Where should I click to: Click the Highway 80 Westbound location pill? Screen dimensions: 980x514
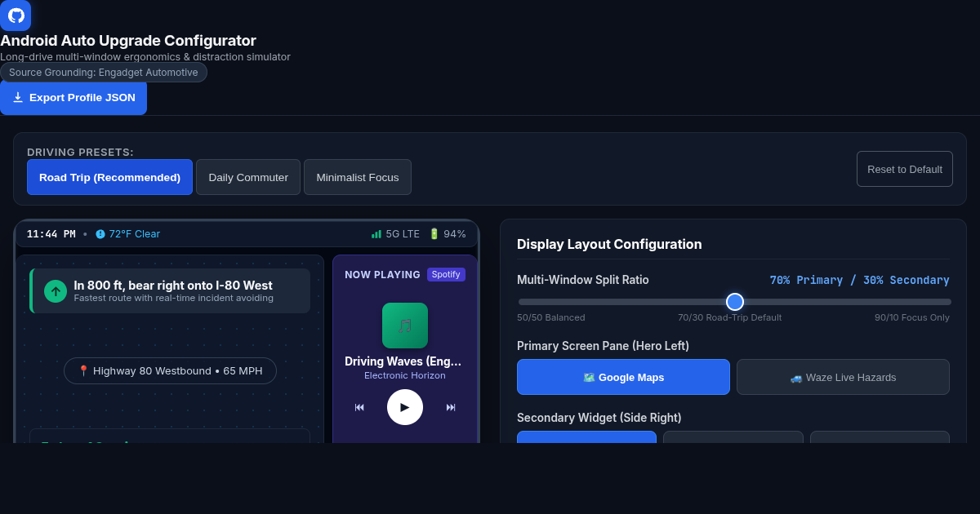[170, 370]
